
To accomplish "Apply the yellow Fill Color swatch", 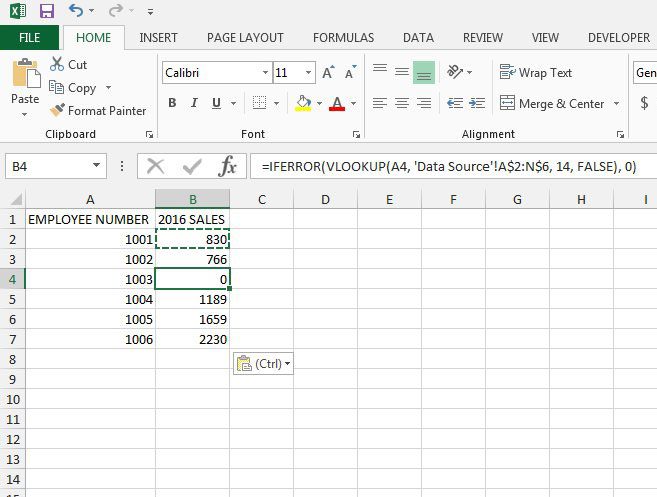I will point(304,103).
